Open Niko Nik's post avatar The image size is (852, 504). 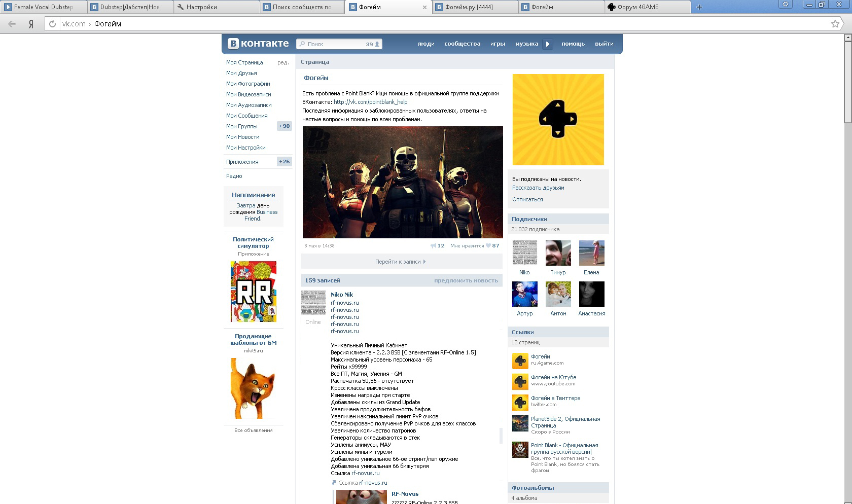coord(313,303)
